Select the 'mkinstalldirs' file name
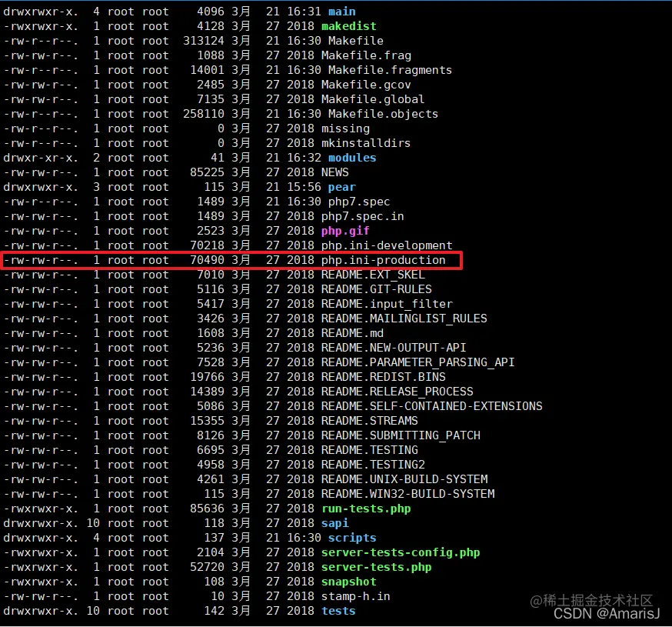Image resolution: width=672 pixels, height=627 pixels. 366,143
